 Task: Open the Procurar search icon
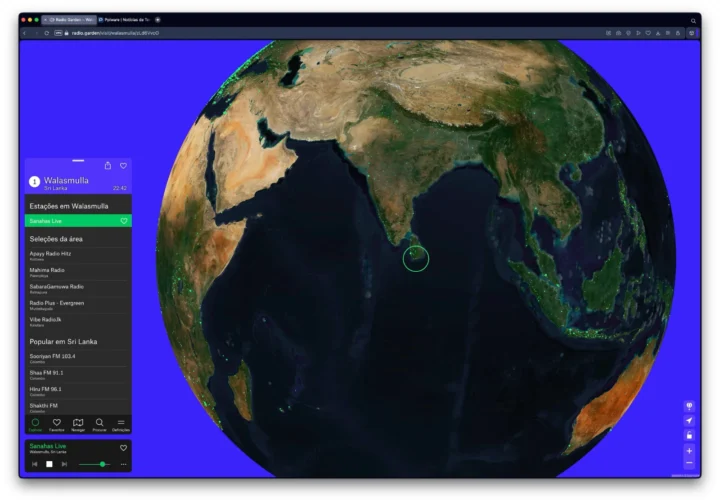(100, 424)
